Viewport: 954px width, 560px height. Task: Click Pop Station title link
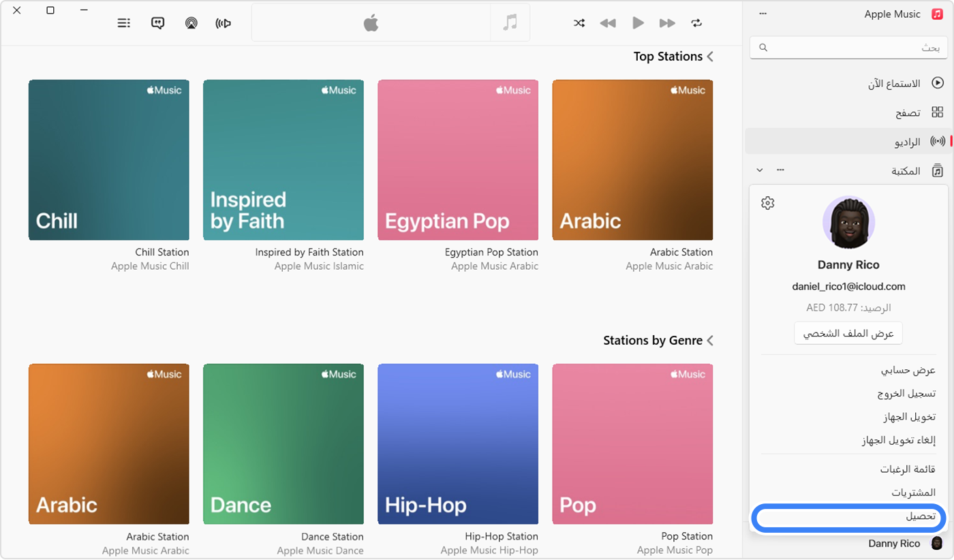point(687,536)
